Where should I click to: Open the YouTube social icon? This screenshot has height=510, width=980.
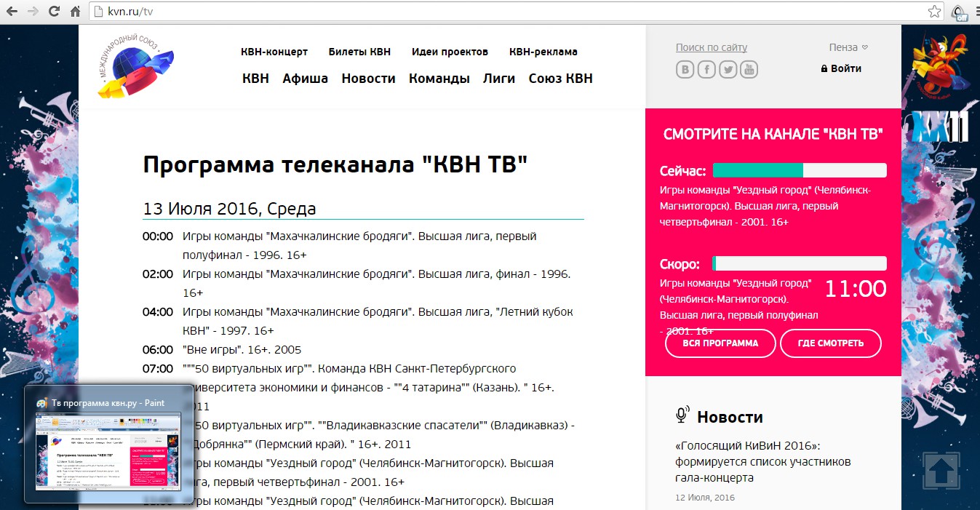pyautogui.click(x=749, y=70)
